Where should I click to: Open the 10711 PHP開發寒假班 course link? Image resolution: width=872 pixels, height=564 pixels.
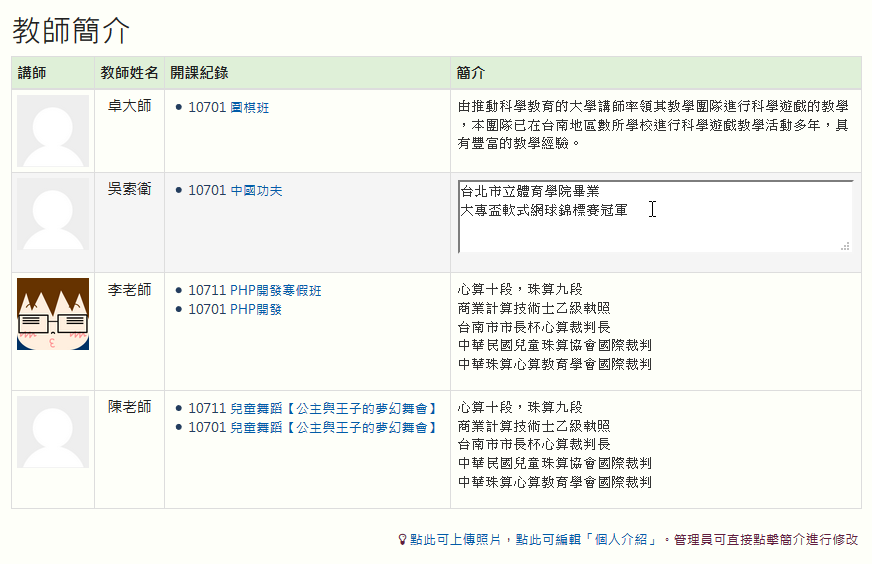tap(255, 291)
